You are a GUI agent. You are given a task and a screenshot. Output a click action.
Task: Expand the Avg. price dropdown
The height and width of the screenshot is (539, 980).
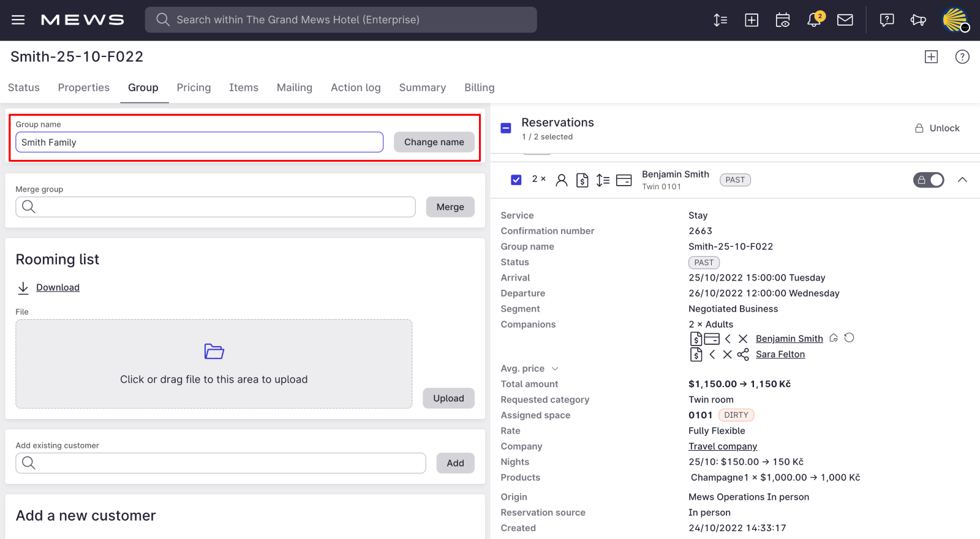click(555, 369)
